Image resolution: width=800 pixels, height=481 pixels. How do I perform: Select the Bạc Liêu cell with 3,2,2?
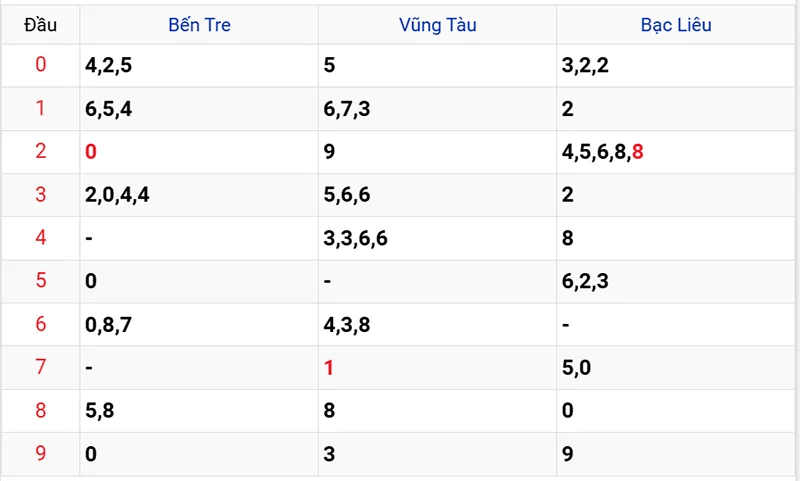[585, 66]
